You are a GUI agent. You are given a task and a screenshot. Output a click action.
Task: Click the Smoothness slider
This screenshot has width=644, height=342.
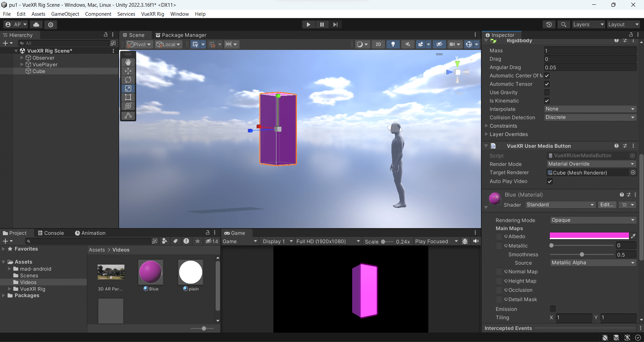582,255
